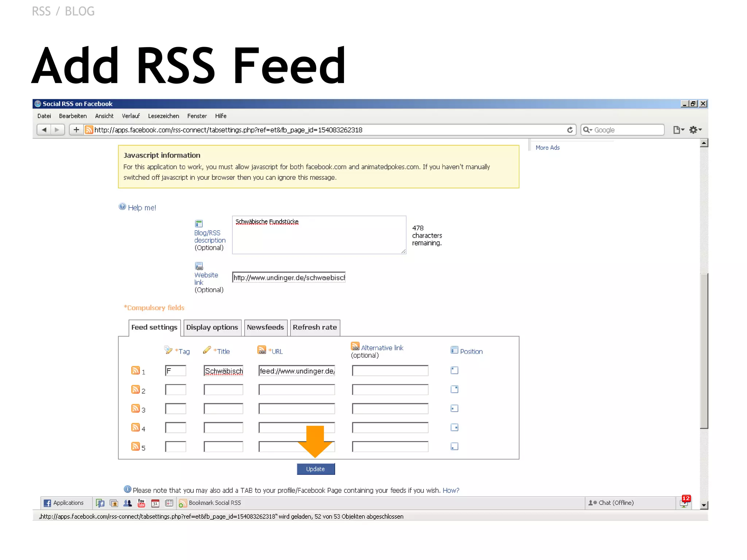Click the friends icon in the bottom bar
747x560 pixels.
click(127, 503)
